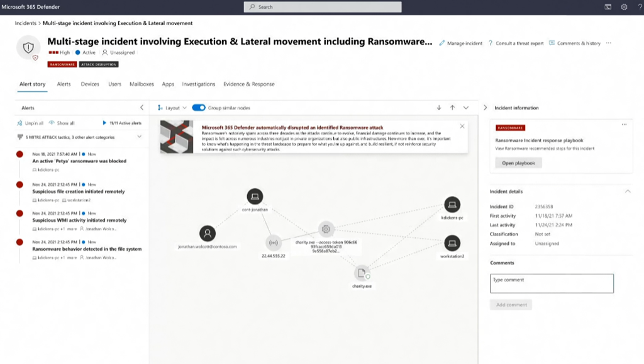Click the Incidents breadcrumb link
Viewport: 644px width, 364px height.
[26, 23]
